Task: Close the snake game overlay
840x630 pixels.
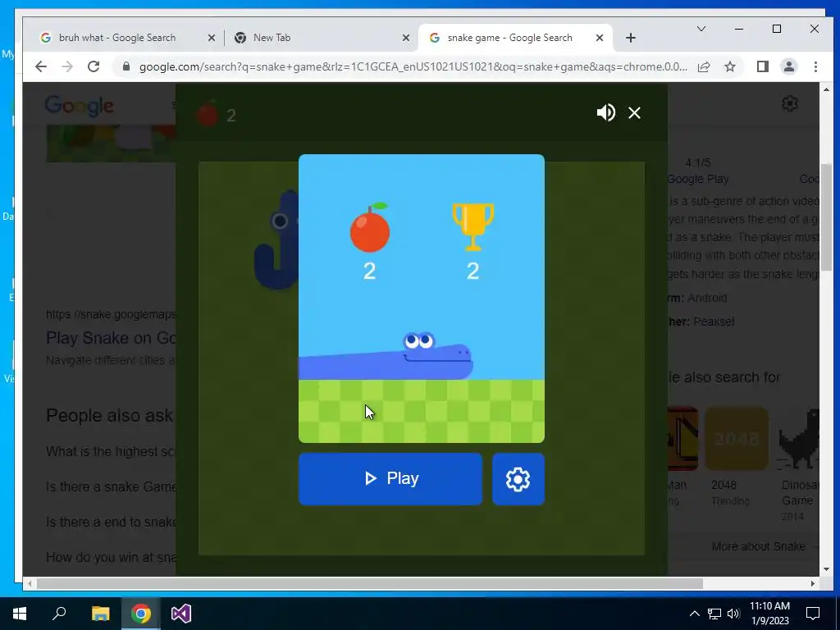Action: (634, 112)
